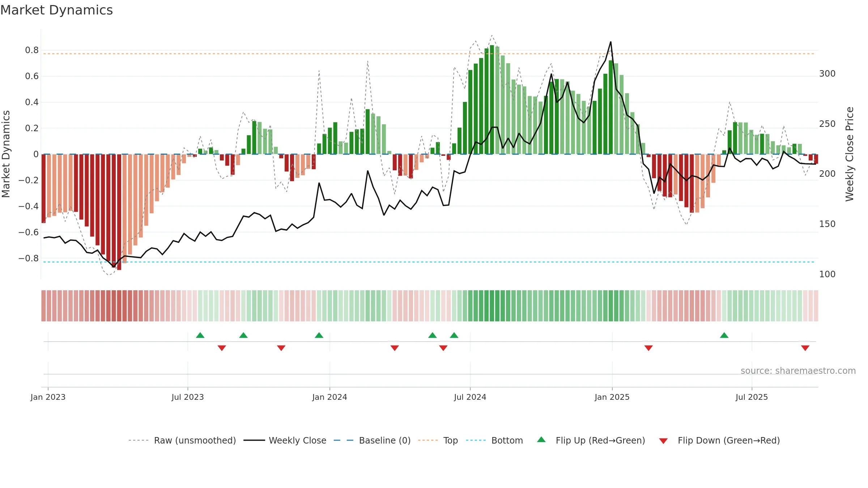
Task: Select the flip-up marker near Sep 2023
Action: tap(243, 335)
